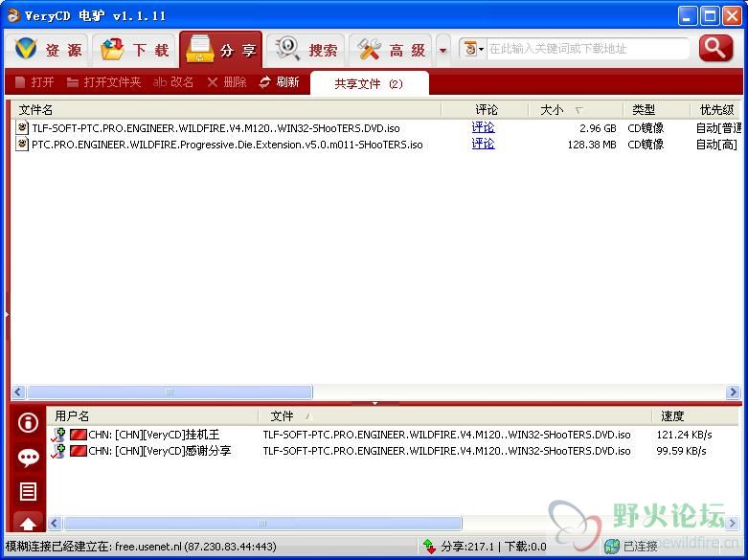Expand left side panel via edge arrow
Screen dimensions: 748x560
click(7, 314)
